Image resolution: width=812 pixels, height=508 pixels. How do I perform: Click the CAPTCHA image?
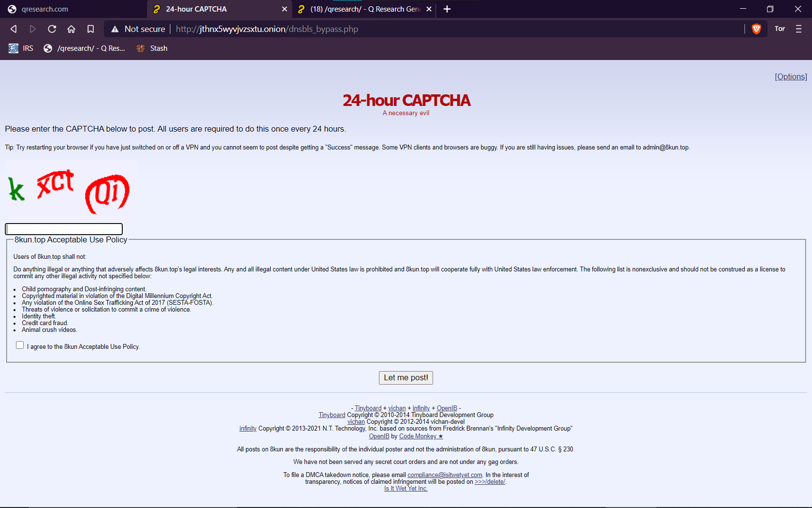[71, 191]
